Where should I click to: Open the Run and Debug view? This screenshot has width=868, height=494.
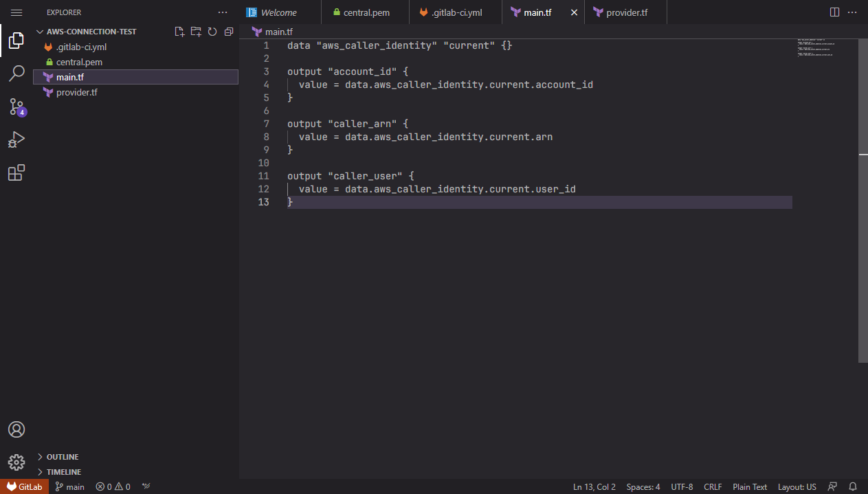16,139
